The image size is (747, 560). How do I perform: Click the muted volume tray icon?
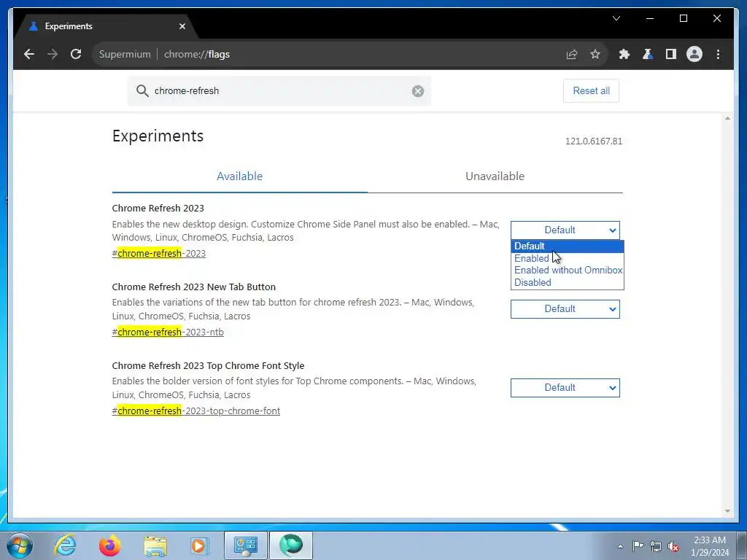(x=673, y=546)
